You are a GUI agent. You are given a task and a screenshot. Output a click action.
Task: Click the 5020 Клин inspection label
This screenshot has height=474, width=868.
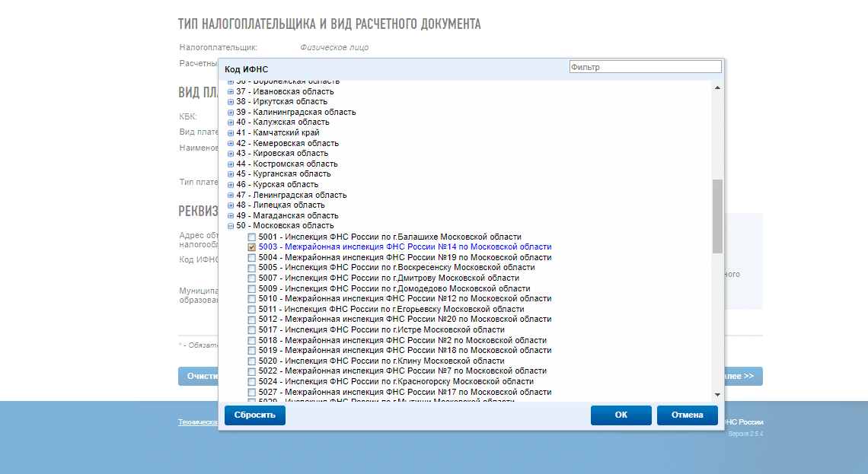tap(381, 361)
